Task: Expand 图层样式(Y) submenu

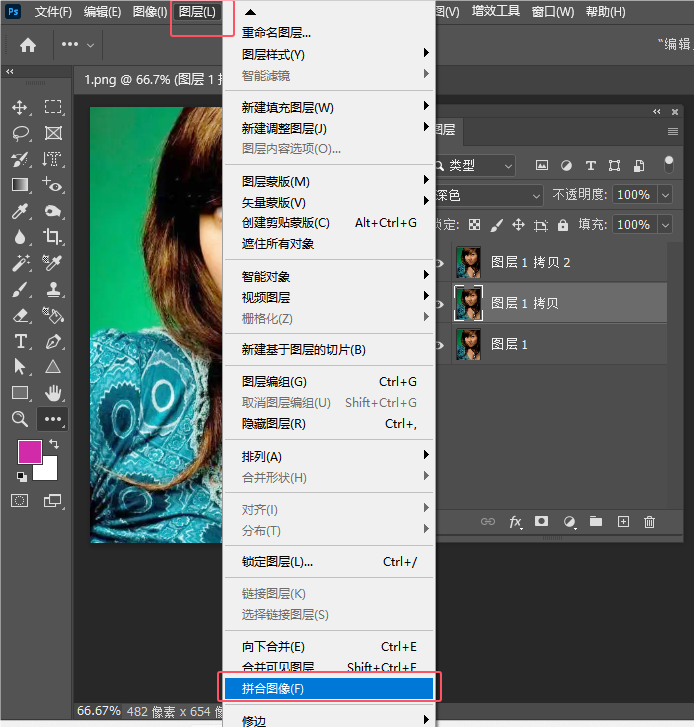Action: [x=329, y=55]
